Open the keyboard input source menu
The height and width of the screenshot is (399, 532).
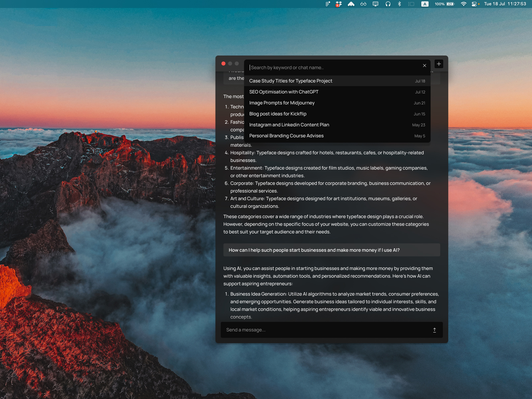(425, 4)
